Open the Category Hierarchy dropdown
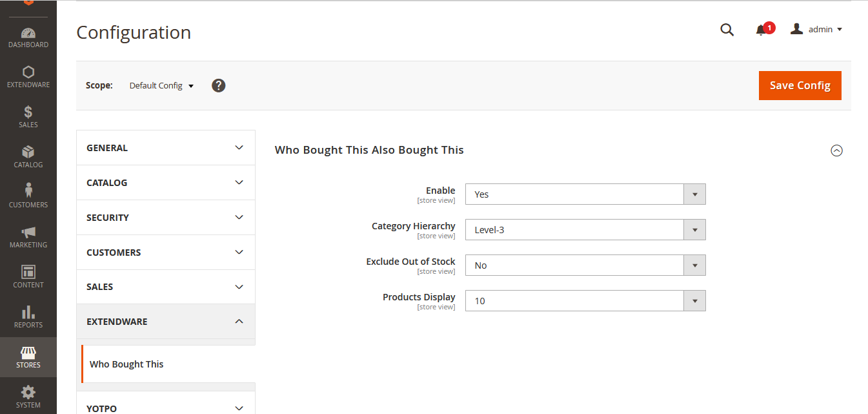 pyautogui.click(x=585, y=229)
